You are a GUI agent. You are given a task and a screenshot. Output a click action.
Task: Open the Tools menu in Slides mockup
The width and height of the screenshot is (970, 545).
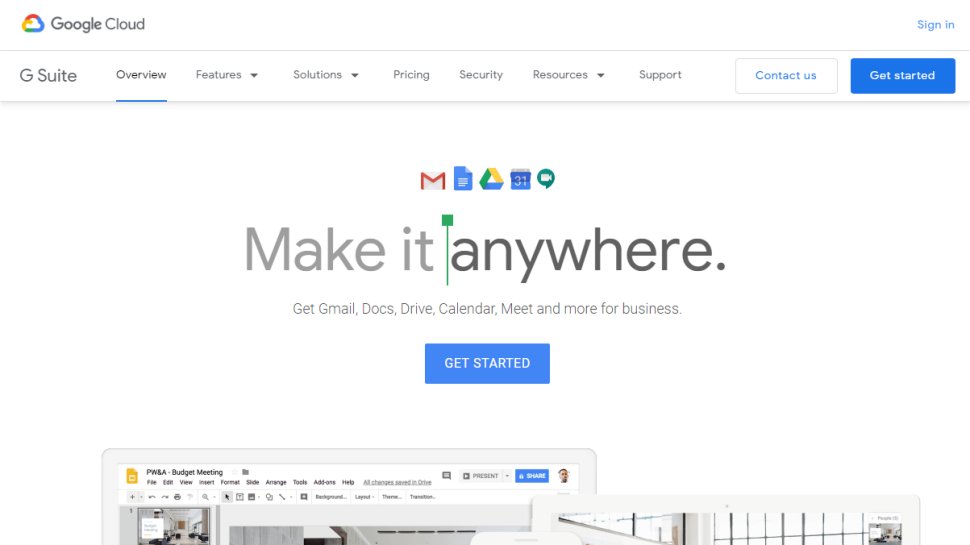300,483
